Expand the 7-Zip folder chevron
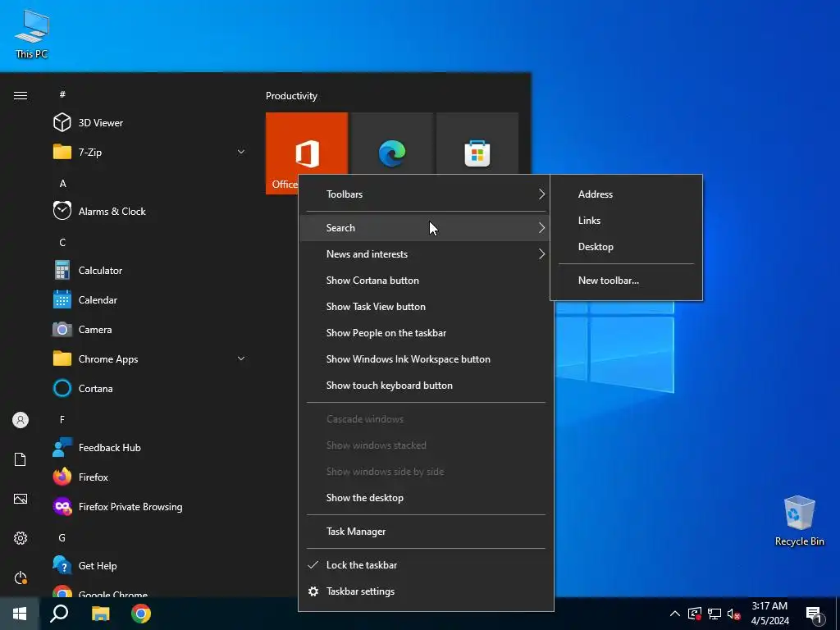 click(241, 152)
